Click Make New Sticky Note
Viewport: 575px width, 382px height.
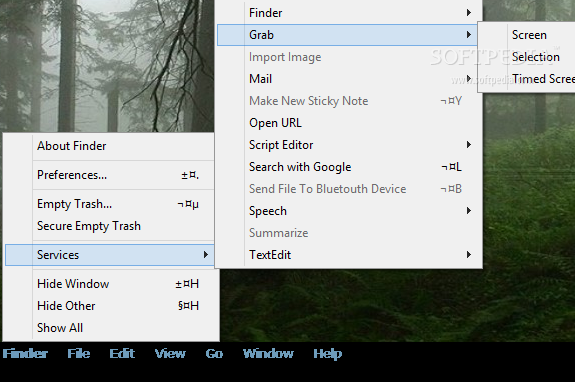[347, 101]
